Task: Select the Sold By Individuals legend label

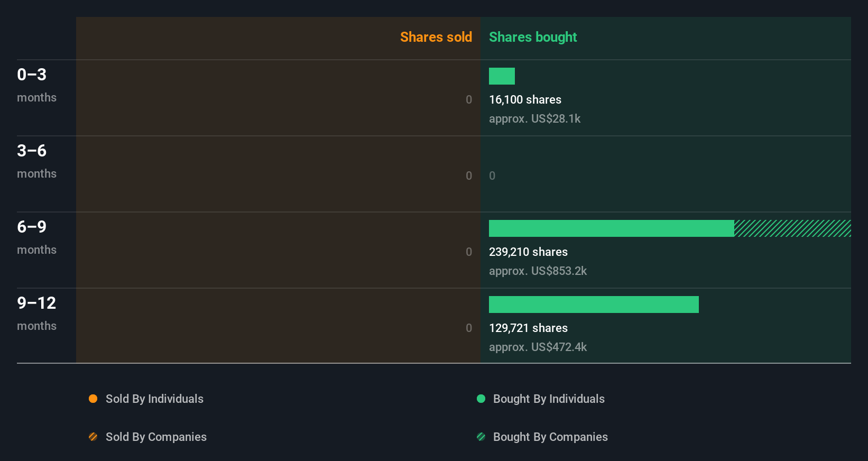Action: point(154,399)
